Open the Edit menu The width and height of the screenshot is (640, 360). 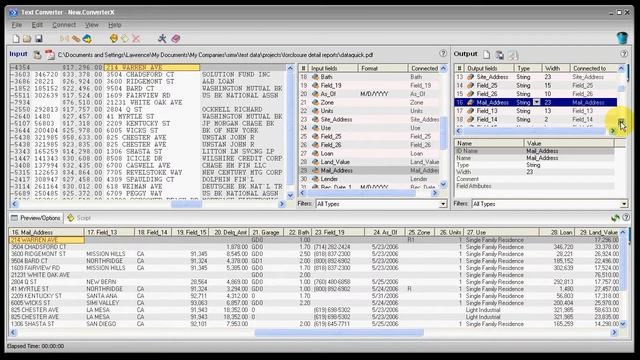pos(37,25)
